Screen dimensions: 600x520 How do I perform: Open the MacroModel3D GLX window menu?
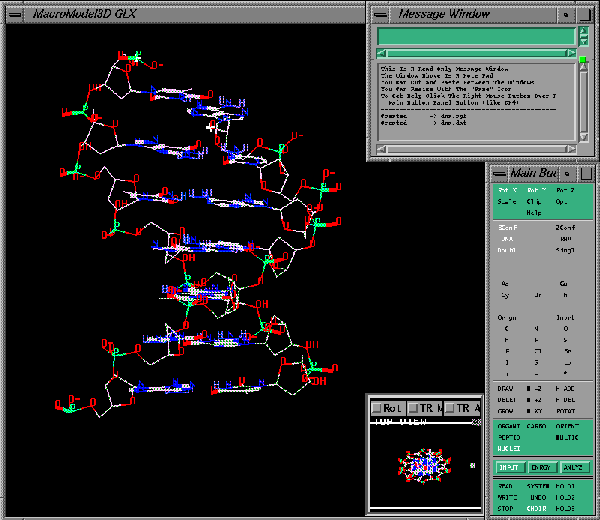15,15
